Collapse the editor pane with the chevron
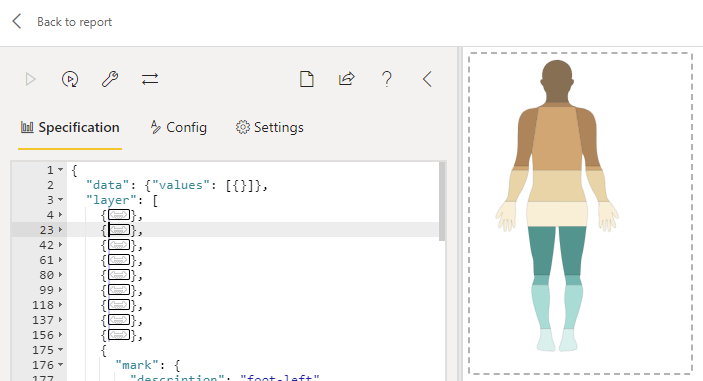Screen dimensions: 703x381 [x=427, y=79]
